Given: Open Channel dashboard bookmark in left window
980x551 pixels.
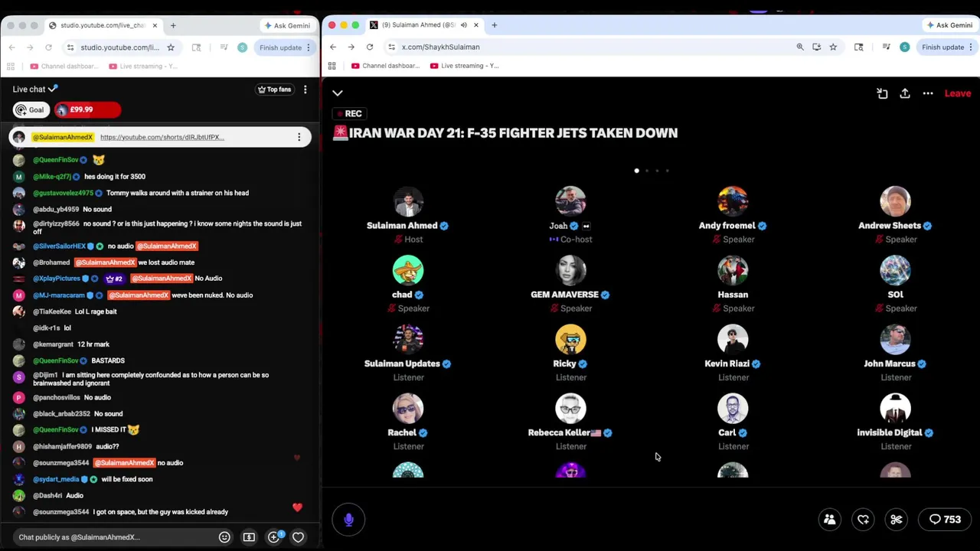Looking at the screenshot, I should coord(64,66).
